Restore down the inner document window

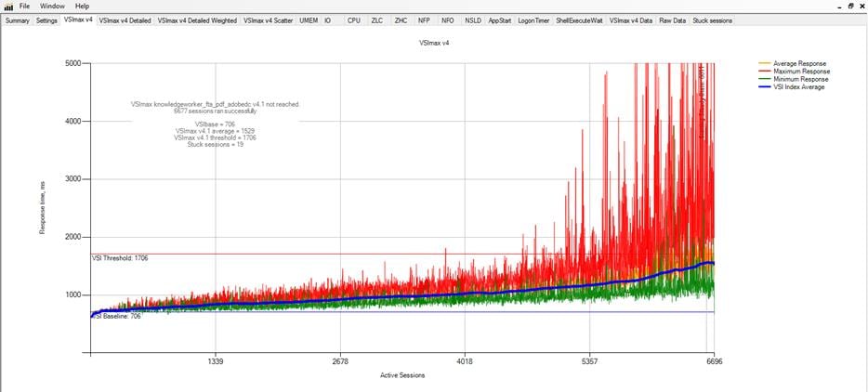point(851,6)
